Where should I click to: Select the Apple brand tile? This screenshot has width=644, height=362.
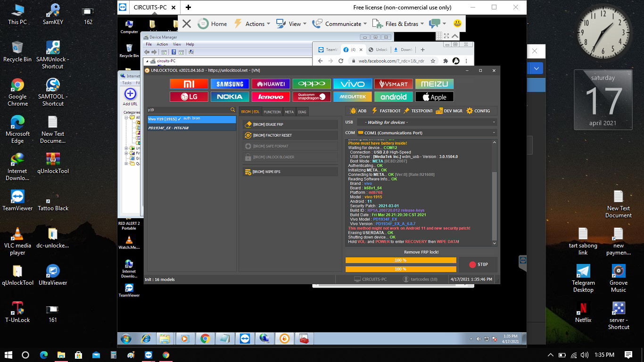point(435,97)
